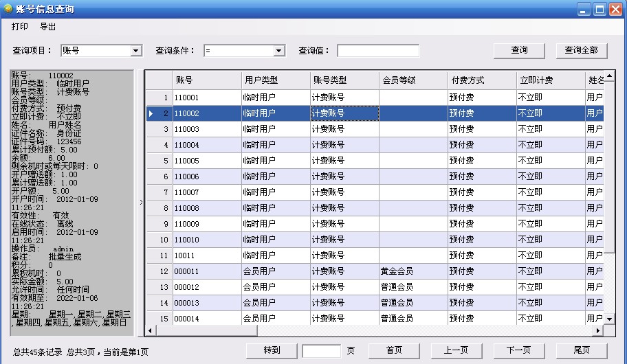627x364 pixels.
Task: Click 不立即 in row 8
Action: tap(551, 208)
